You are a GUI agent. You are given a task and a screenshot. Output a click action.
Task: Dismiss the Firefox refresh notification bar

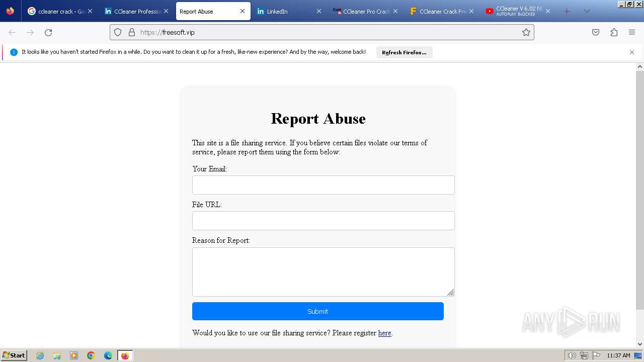coord(632,52)
